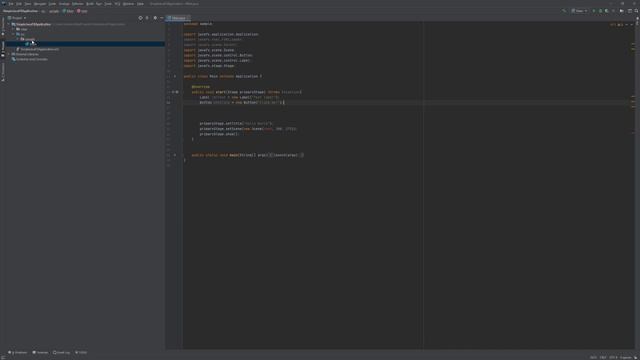Open the Code menu
Viewport: 640px width, 360px height.
[52, 4]
